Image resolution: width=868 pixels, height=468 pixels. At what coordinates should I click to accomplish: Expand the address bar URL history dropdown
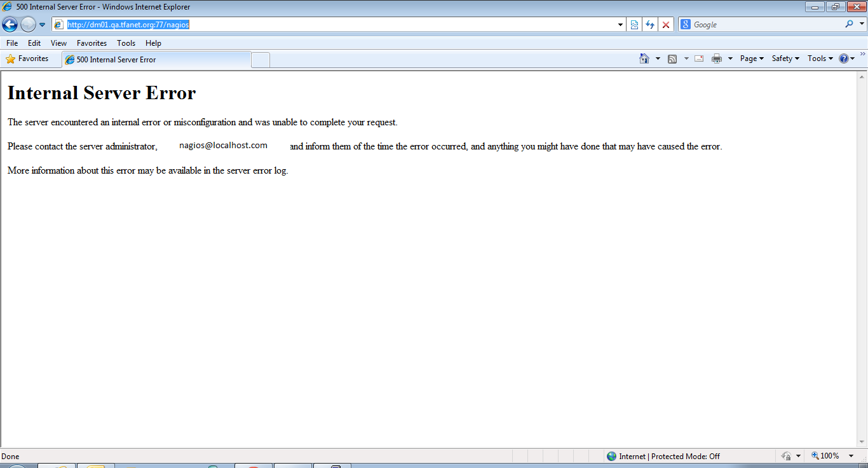tap(621, 25)
